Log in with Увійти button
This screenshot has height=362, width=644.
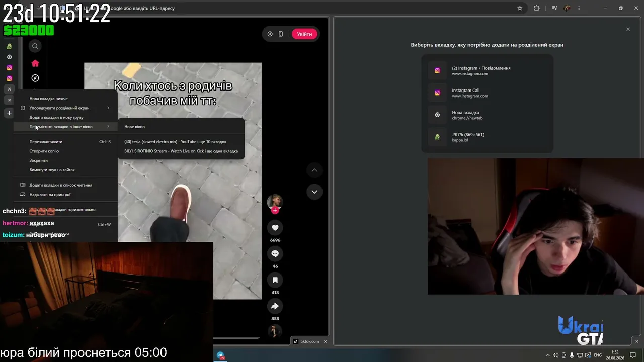304,34
